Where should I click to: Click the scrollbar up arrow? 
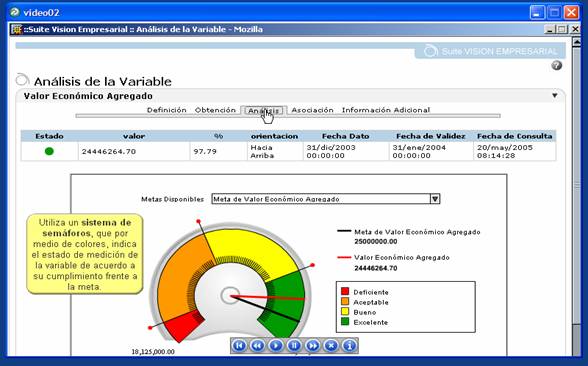577,42
